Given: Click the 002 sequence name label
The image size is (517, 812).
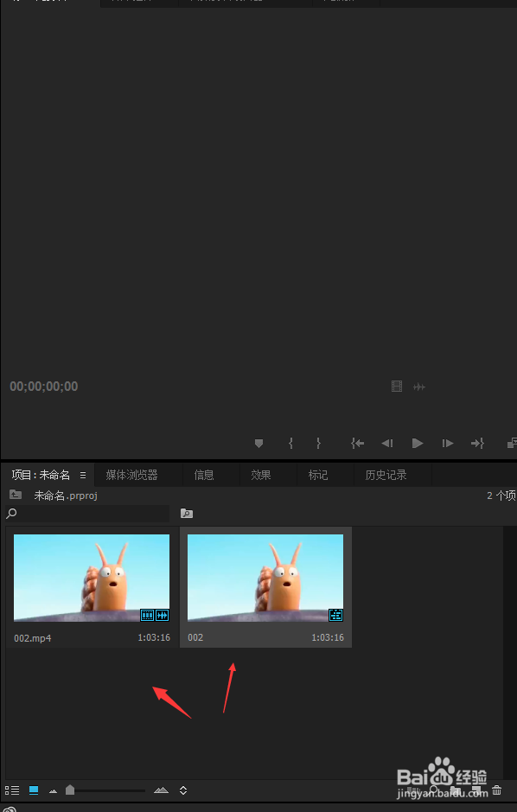Looking at the screenshot, I should pyautogui.click(x=195, y=637).
